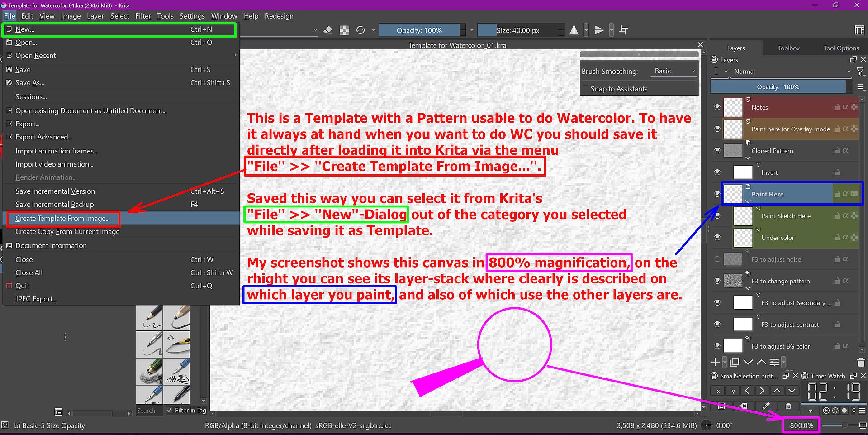Open the Brush Smoothing Basic dropdown
This screenshot has height=435, width=868.
coord(674,71)
